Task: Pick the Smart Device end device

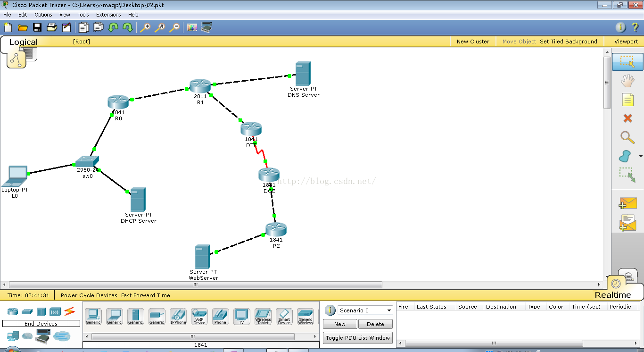Action: click(x=284, y=317)
